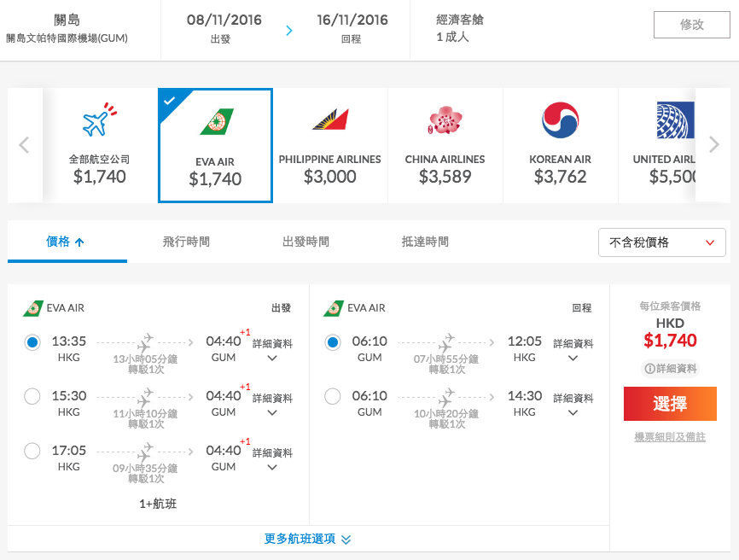Click the China Airlines $3,589 price
The width and height of the screenshot is (739, 560).
(445, 177)
